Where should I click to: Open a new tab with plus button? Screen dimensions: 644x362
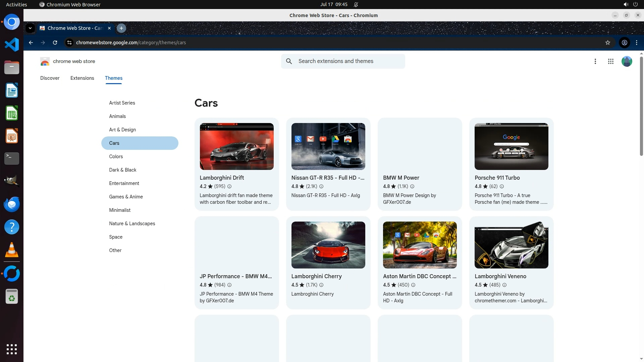pos(121,28)
